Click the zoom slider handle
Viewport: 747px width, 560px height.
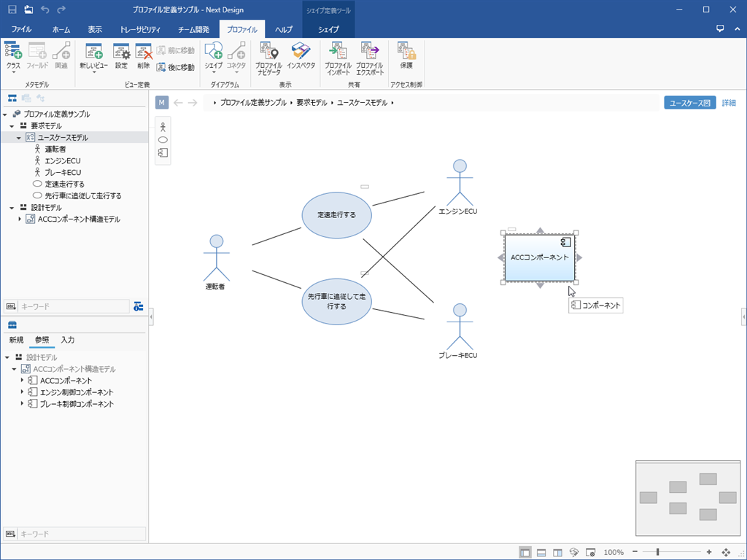pyautogui.click(x=657, y=552)
